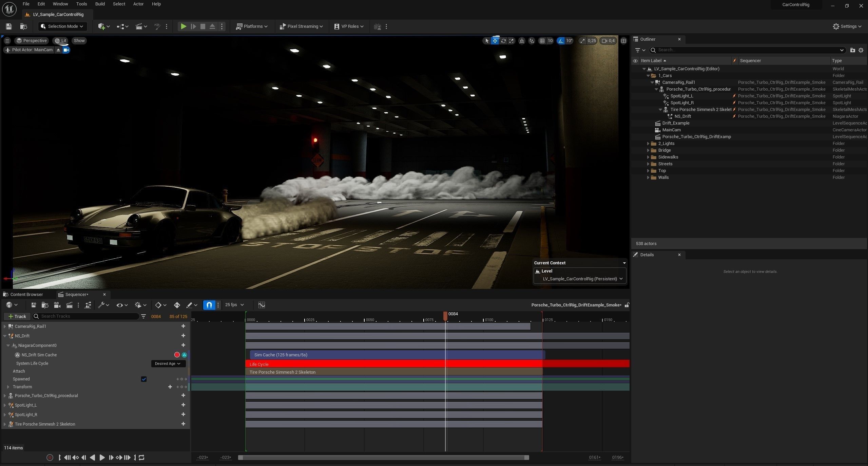Click the Sequencer render movie clapperboard icon
The width and height of the screenshot is (868, 466).
[x=69, y=305]
